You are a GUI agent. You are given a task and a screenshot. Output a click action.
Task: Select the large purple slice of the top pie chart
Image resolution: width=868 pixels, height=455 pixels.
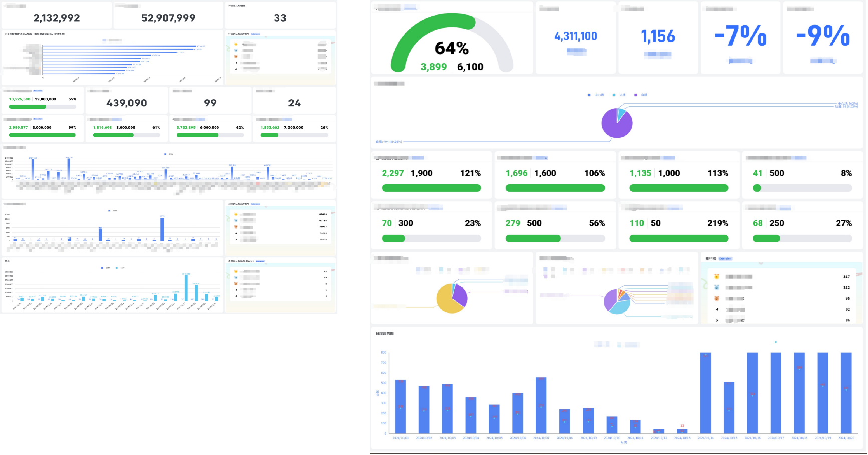point(615,126)
